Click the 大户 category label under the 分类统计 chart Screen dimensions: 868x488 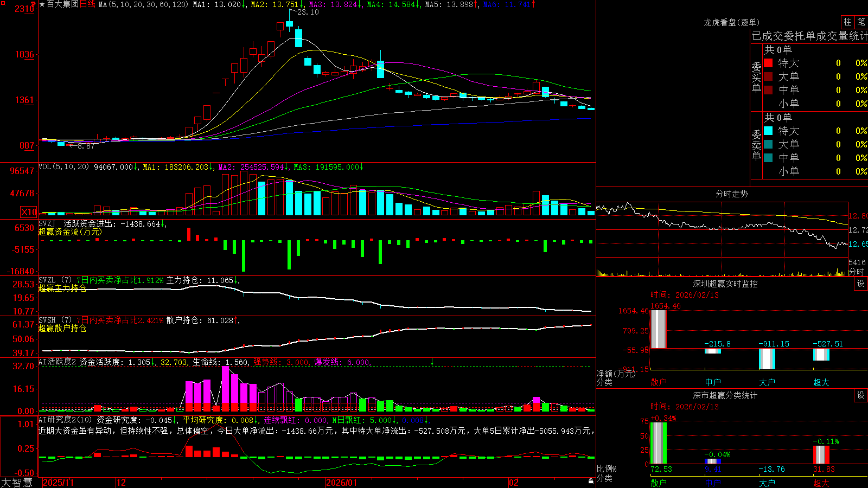(x=767, y=483)
